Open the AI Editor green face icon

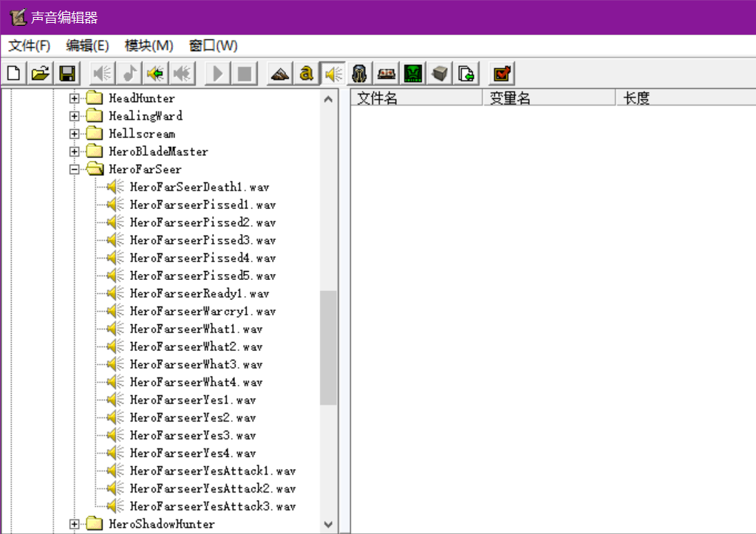click(x=413, y=73)
